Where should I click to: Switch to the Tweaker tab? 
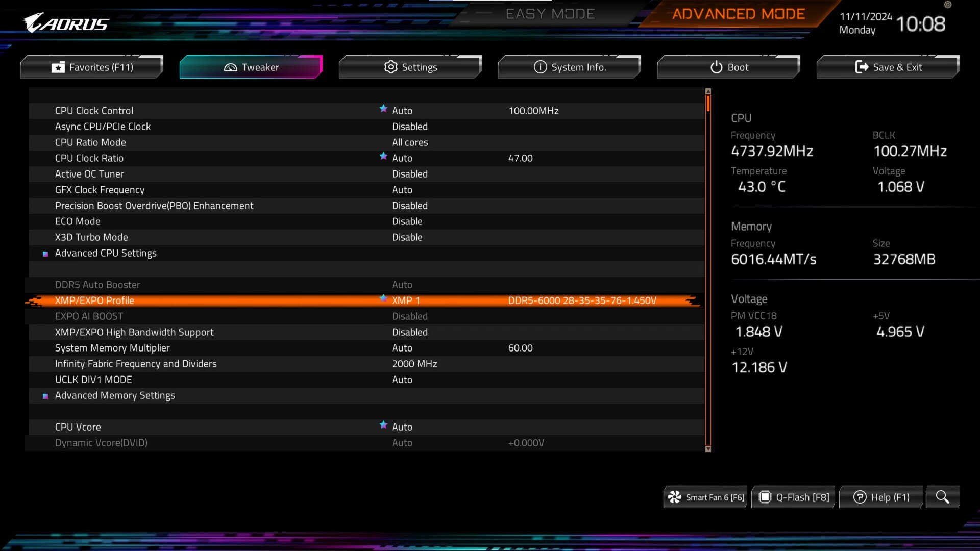(x=251, y=67)
